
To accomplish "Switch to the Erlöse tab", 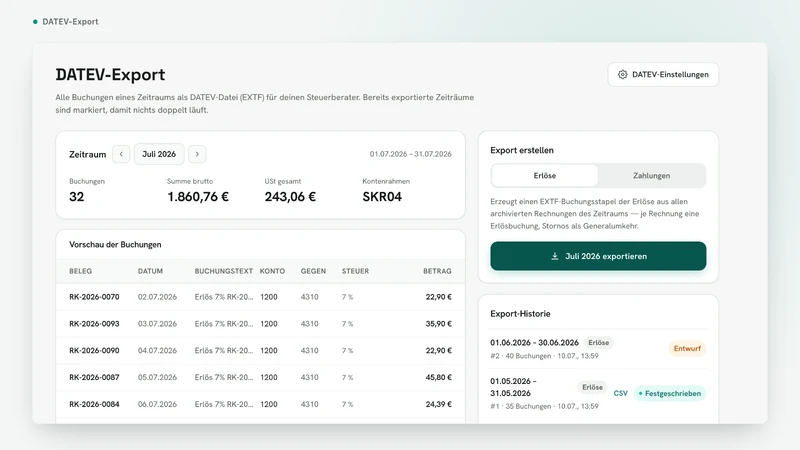I will tap(545, 176).
